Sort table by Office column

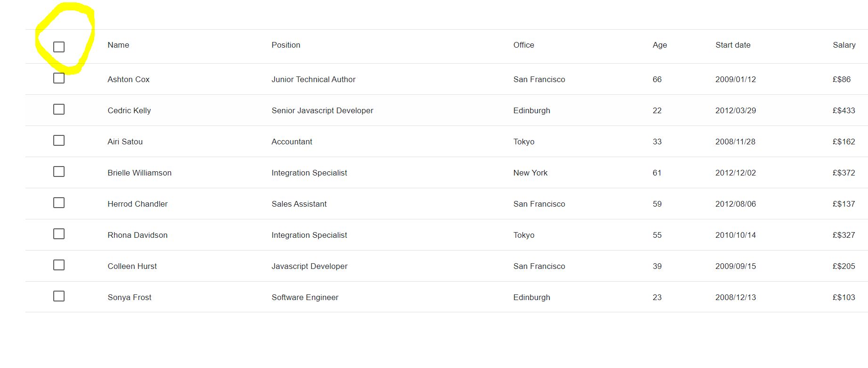(524, 45)
